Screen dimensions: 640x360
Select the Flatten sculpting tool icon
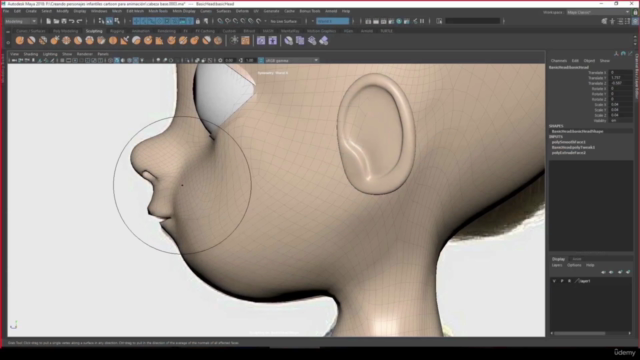pos(78,40)
